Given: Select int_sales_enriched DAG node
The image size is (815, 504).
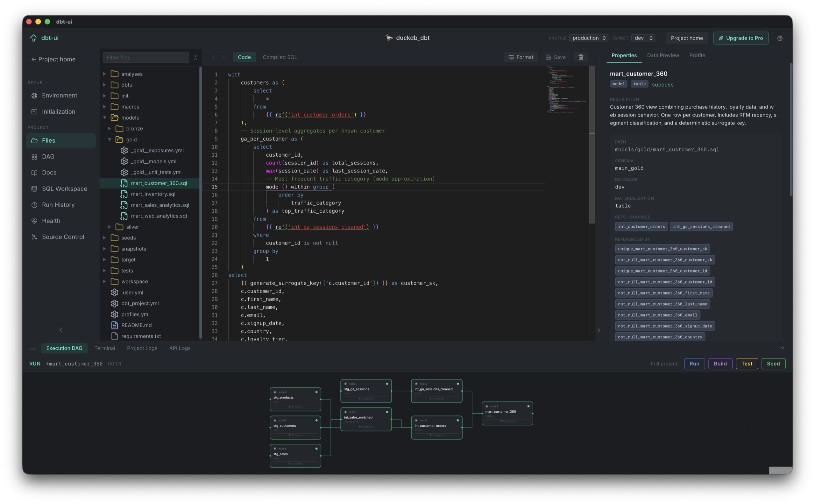Looking at the screenshot, I should 366,419.
